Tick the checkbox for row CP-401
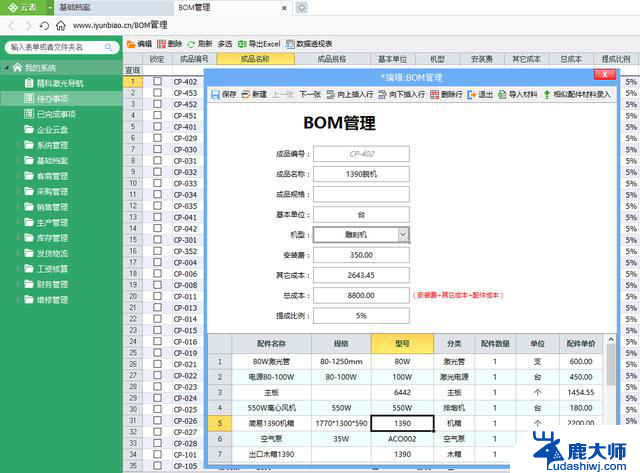This screenshot has width=640, height=473. (157, 127)
